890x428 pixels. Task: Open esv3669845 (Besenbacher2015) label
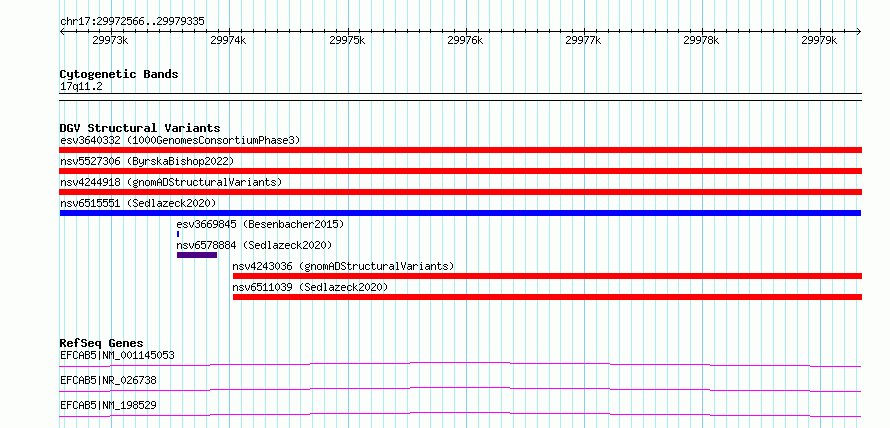[x=261, y=224]
